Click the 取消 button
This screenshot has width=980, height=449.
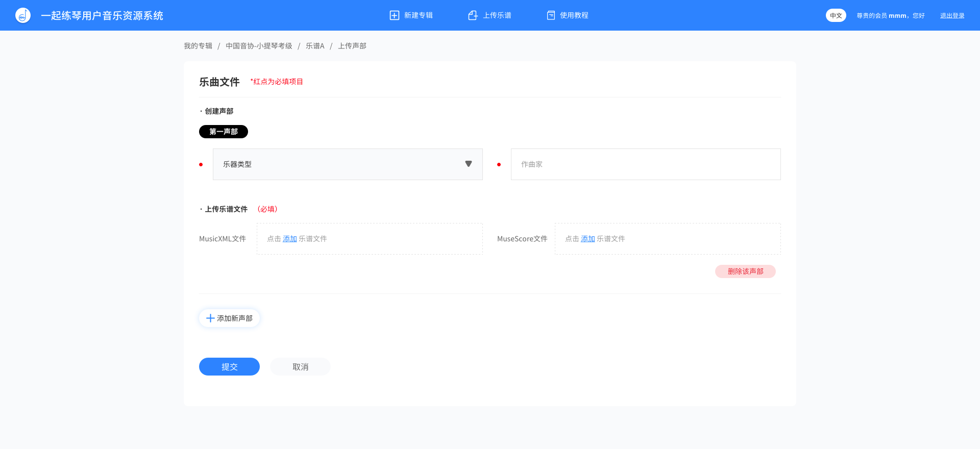tap(300, 367)
